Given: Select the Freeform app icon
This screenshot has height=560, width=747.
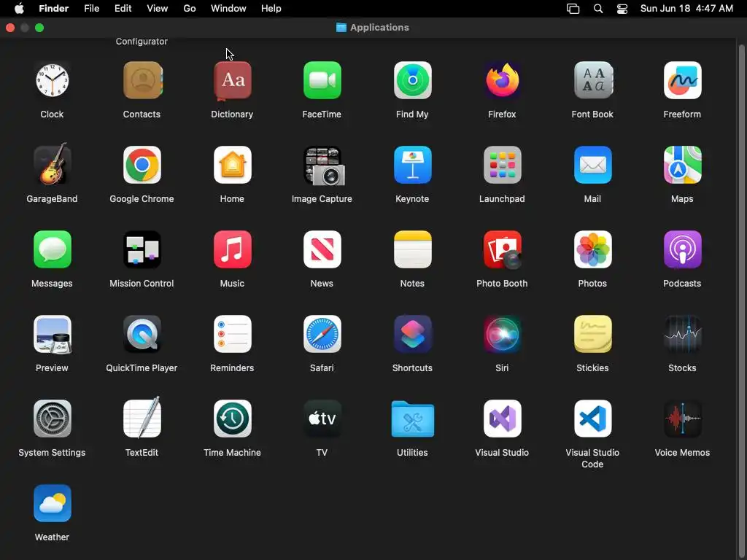Looking at the screenshot, I should (x=682, y=80).
